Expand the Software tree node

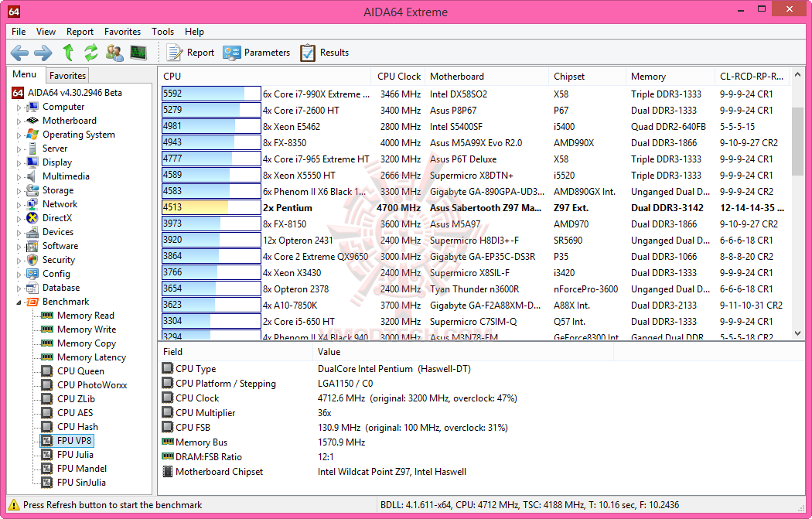(x=19, y=247)
